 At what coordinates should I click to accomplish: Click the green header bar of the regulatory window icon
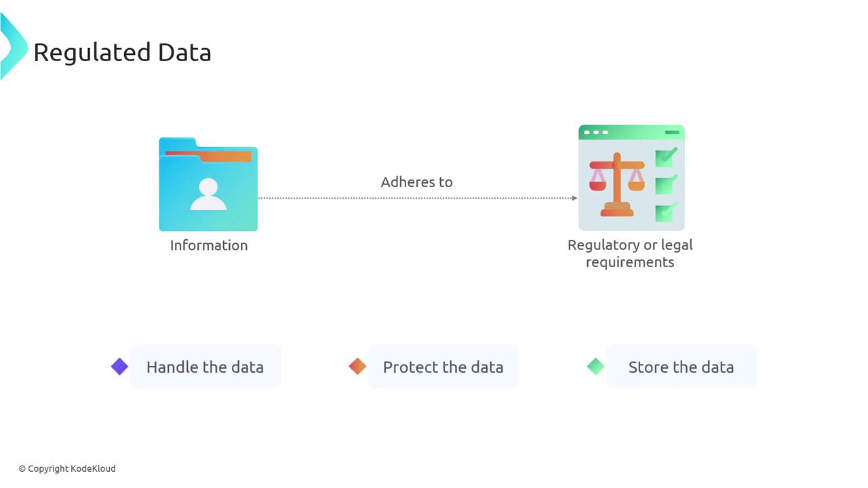click(x=631, y=132)
